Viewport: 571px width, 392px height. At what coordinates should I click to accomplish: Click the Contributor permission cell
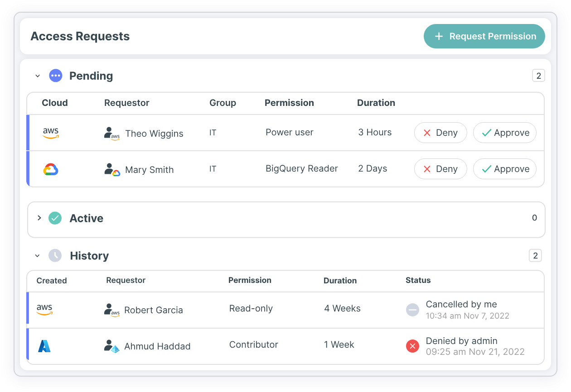coord(254,344)
